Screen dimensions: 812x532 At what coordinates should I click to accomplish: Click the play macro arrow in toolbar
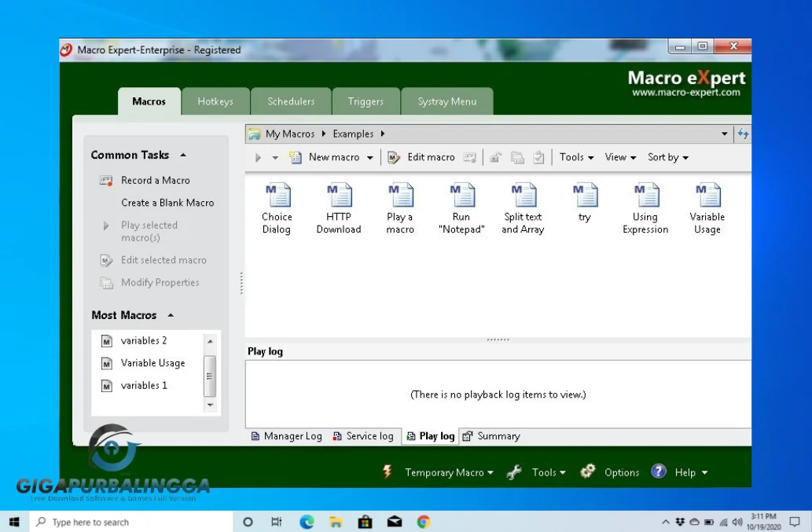coord(258,157)
